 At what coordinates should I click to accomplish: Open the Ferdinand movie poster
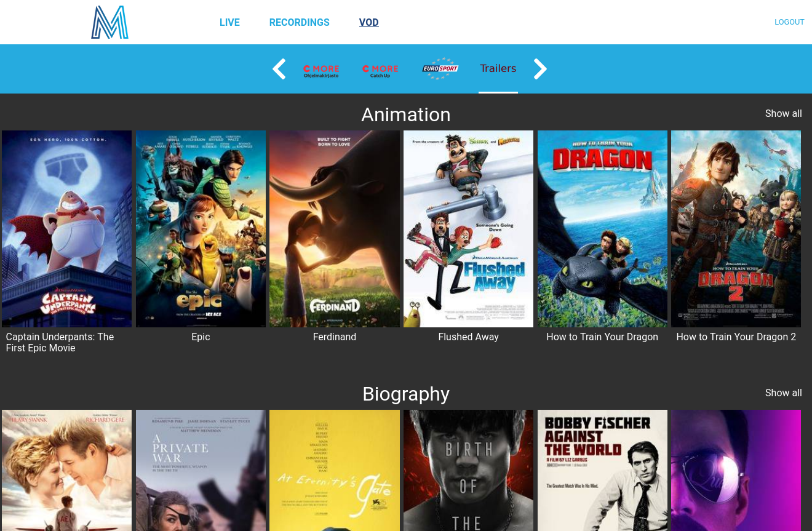335,228
